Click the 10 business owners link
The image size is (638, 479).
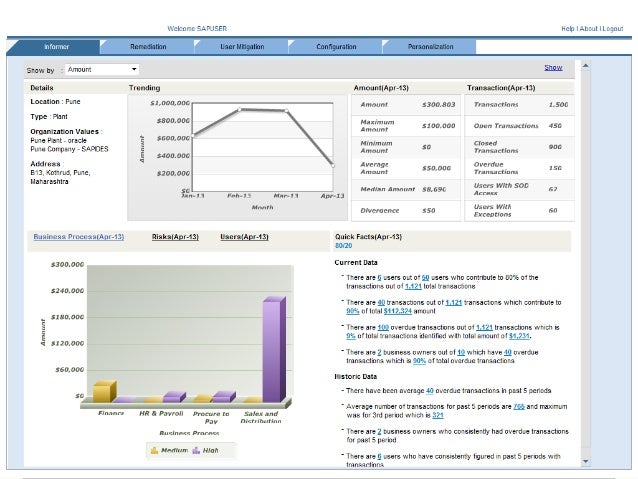pos(461,352)
